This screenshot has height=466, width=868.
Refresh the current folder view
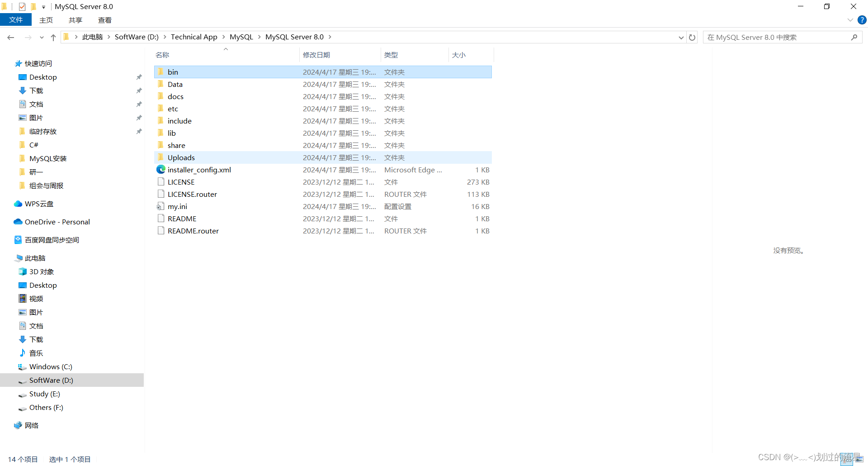click(692, 38)
